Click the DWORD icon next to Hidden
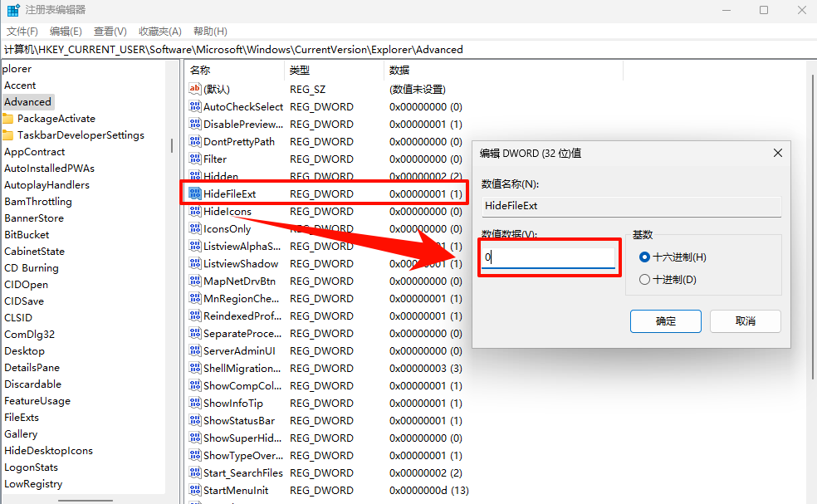This screenshot has height=504, width=817. [194, 176]
